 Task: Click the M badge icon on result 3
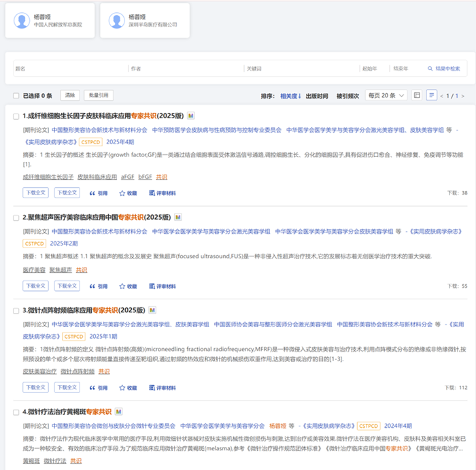(x=152, y=310)
